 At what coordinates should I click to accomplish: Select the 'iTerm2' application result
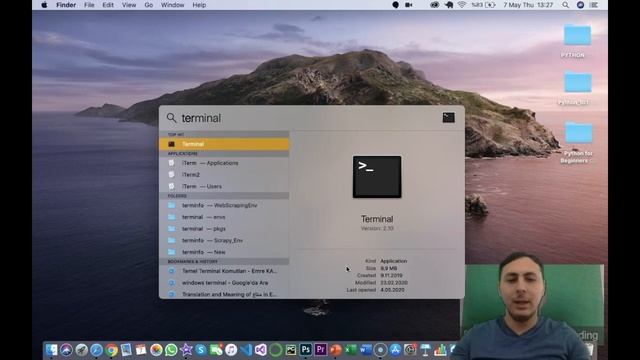click(224, 175)
